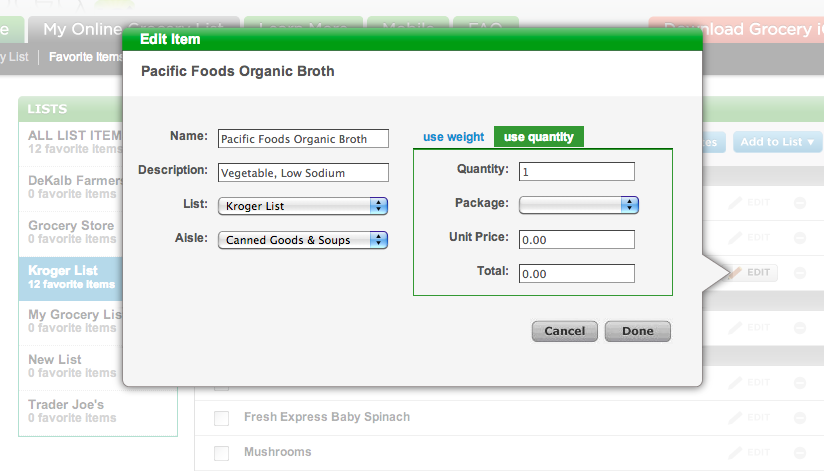Image resolution: width=824 pixels, height=471 pixels.
Task: Remove Mushrooms item with minus icon
Action: [800, 453]
